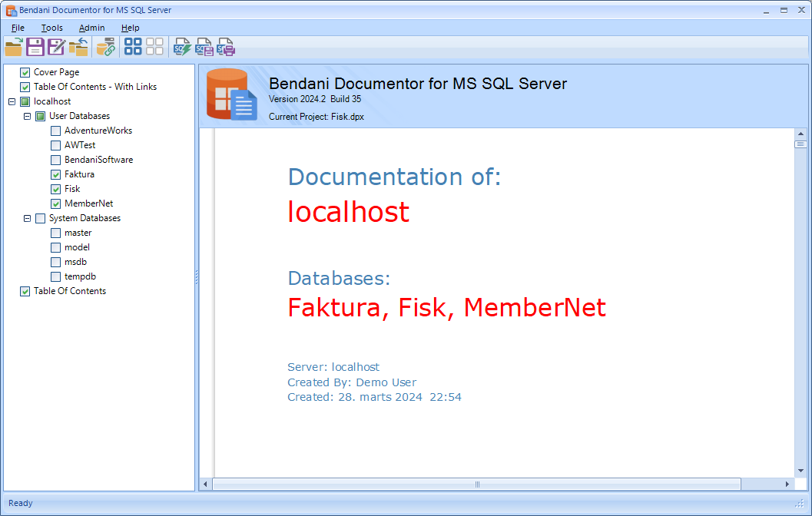The width and height of the screenshot is (812, 516).
Task: Toggle the Cover Page checkbox
Action: coord(25,72)
